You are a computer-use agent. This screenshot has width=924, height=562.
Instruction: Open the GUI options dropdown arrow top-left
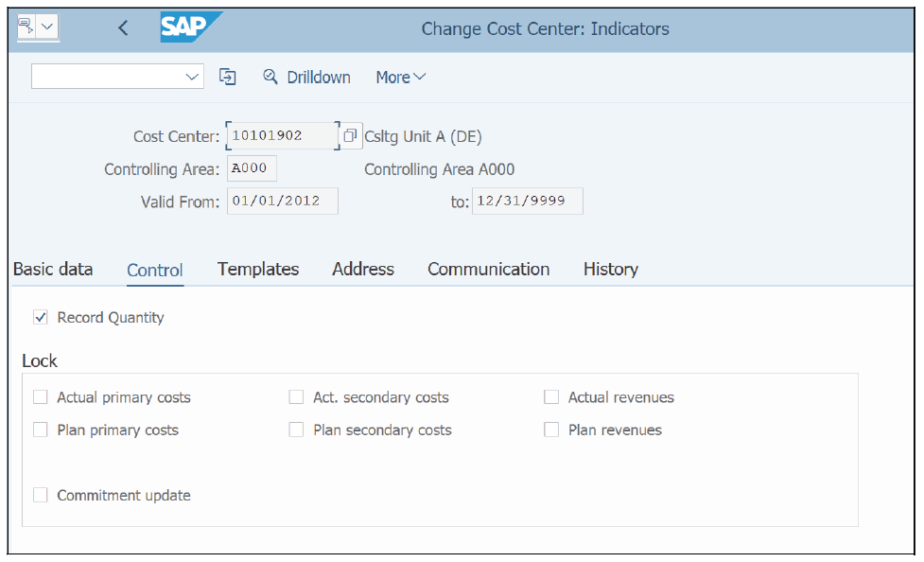pos(48,26)
